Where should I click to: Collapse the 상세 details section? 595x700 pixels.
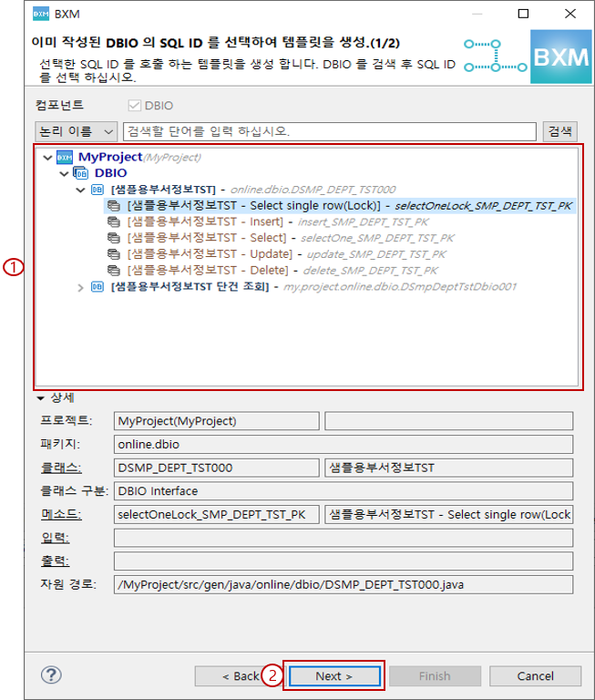41,398
